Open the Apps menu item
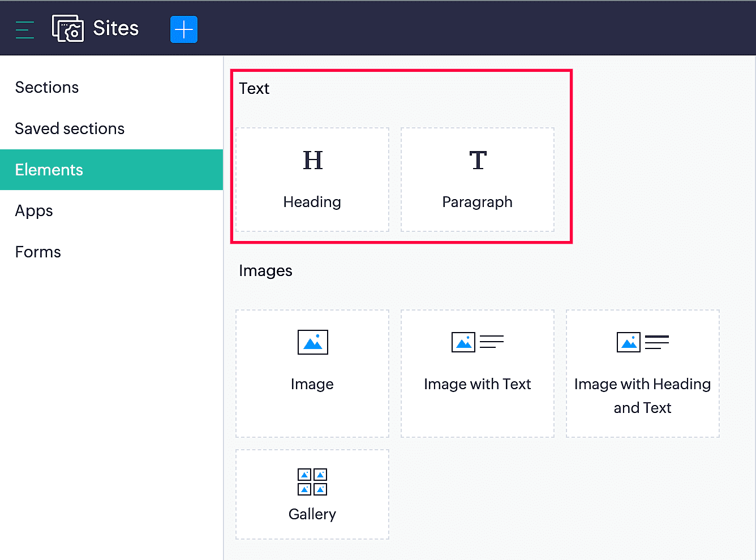The height and width of the screenshot is (560, 756). pos(34,211)
